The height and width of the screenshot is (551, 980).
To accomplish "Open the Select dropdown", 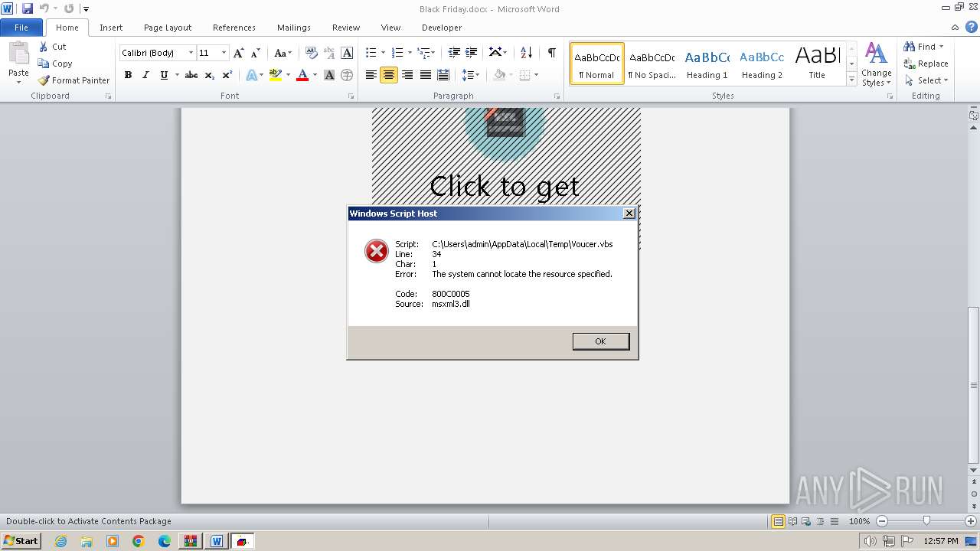I will [926, 80].
